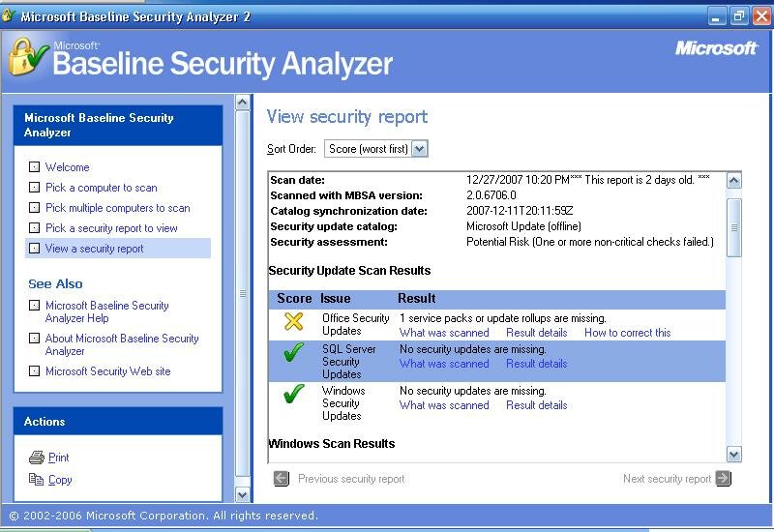Click the Issue column header
This screenshot has height=532, width=774.
point(335,298)
